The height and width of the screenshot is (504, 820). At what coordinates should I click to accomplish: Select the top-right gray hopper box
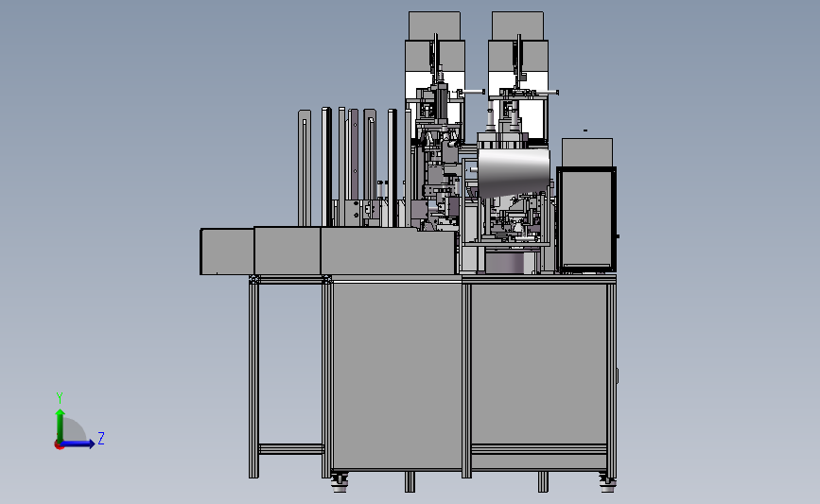517,26
